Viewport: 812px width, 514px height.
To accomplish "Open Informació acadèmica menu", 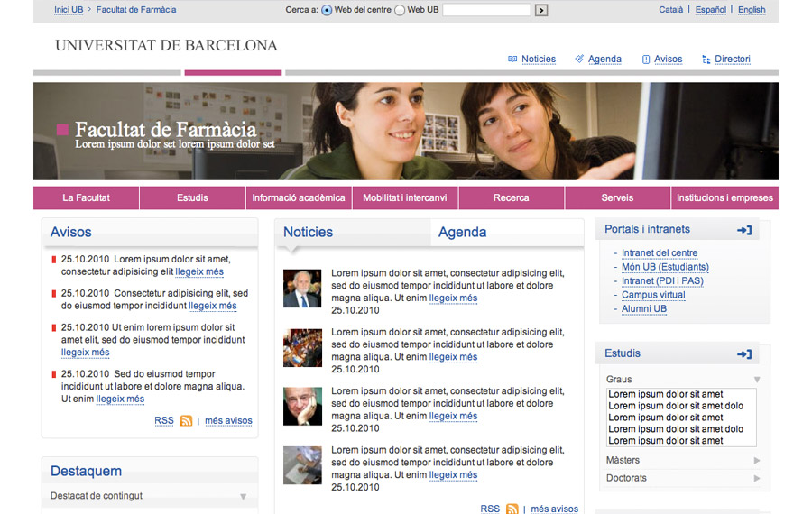I will point(299,197).
